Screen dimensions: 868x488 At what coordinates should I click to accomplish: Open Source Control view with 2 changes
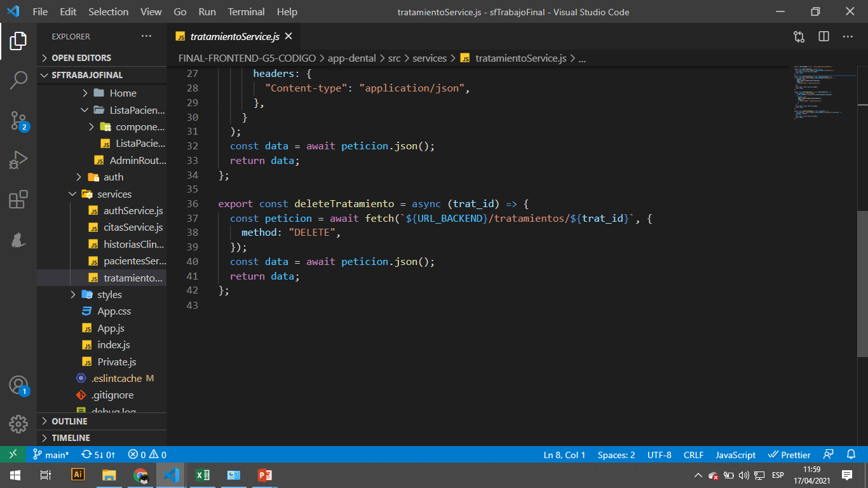point(18,120)
